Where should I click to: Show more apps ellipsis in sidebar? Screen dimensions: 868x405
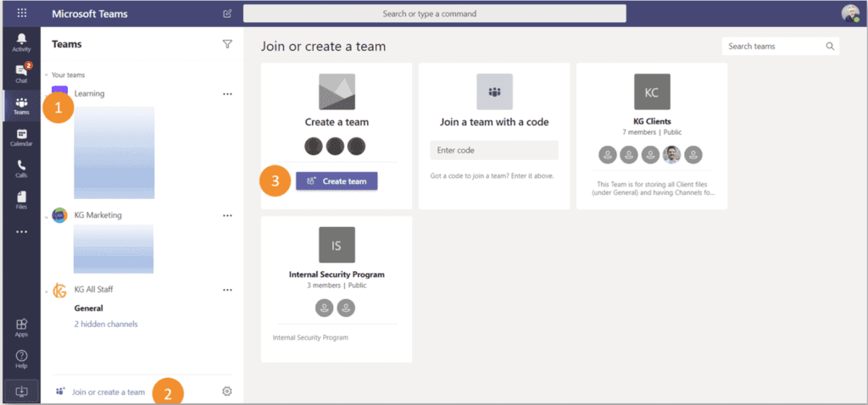click(x=21, y=232)
